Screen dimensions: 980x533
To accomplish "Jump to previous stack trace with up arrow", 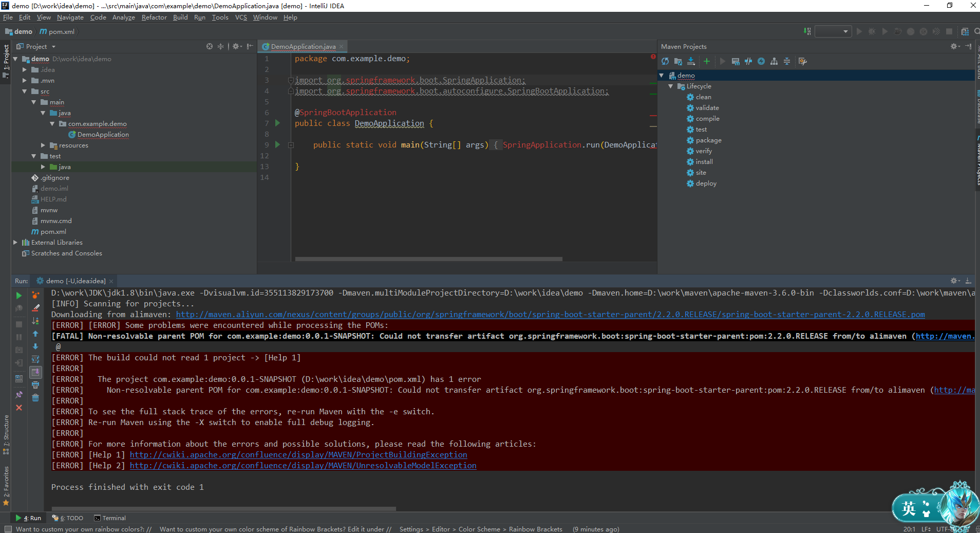I will click(35, 334).
